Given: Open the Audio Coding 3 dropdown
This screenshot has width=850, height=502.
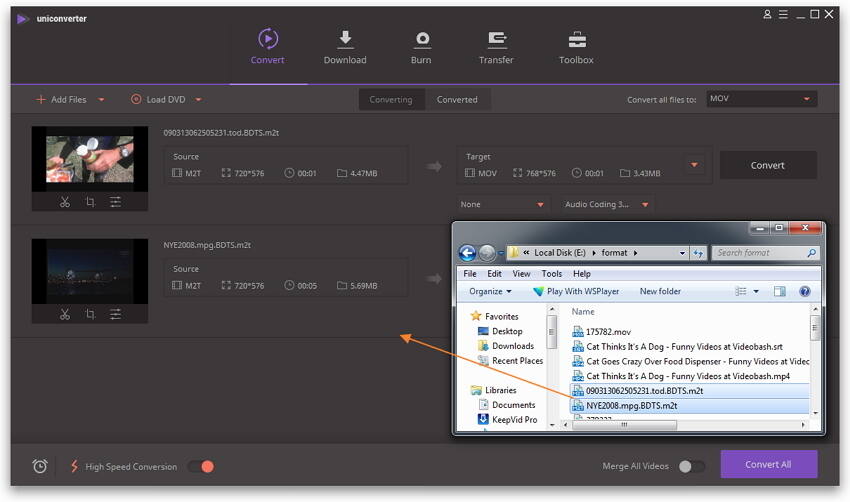Looking at the screenshot, I should click(606, 204).
